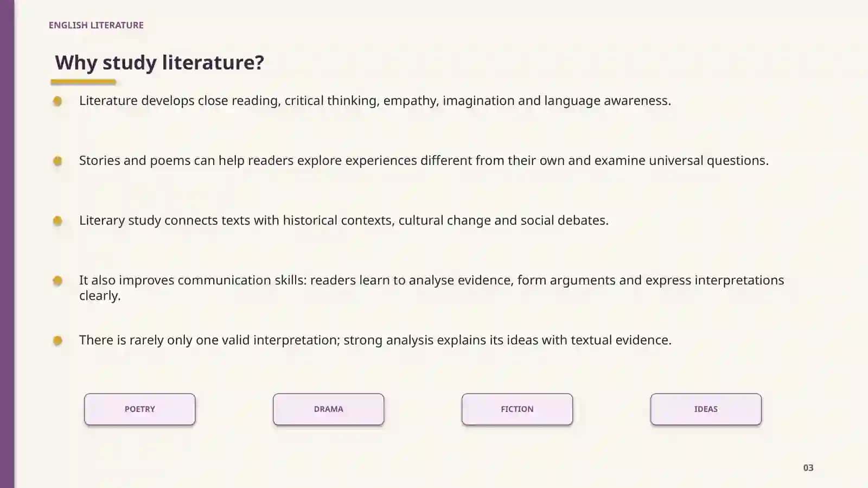Viewport: 868px width, 488px height.
Task: Click the sentence about historical contexts
Action: (344, 220)
